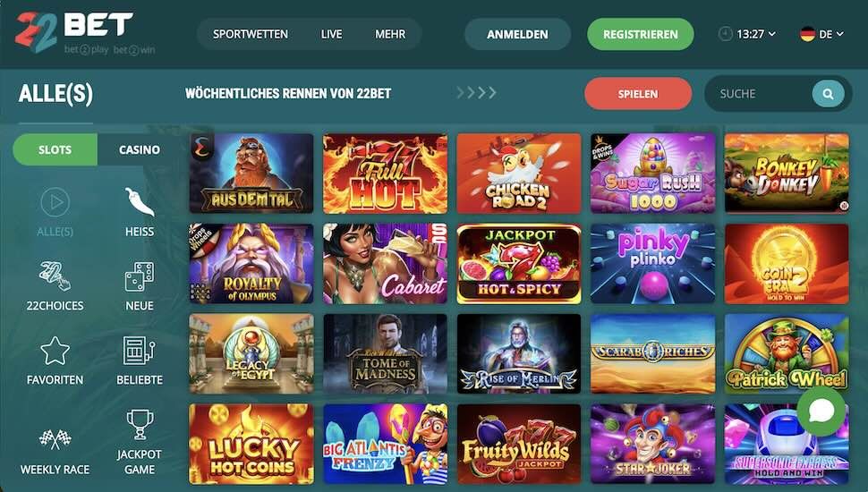Open the Heiss chili pepper category
Viewport: 868px width, 492px height.
140,202
